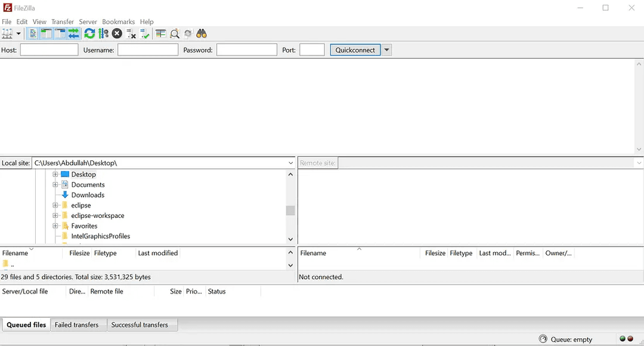644x346 pixels.
Task: Expand the eclipse-workspace tree node
Action: click(x=55, y=215)
